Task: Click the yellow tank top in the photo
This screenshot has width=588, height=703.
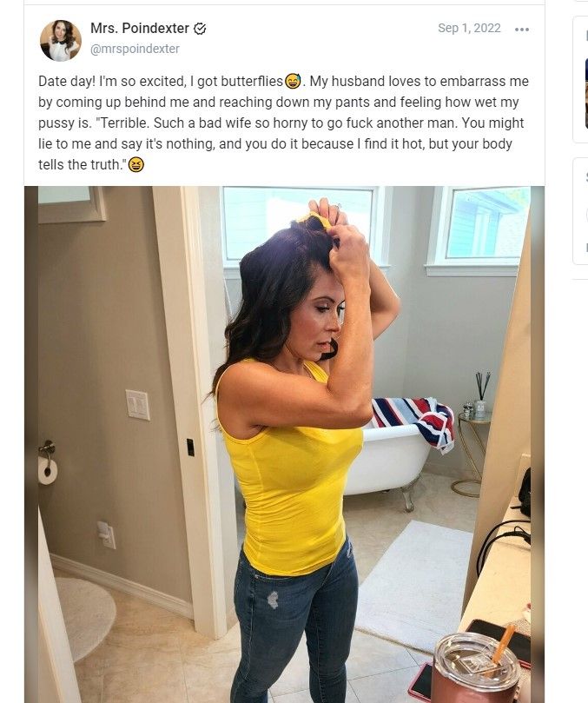Action: point(291,484)
